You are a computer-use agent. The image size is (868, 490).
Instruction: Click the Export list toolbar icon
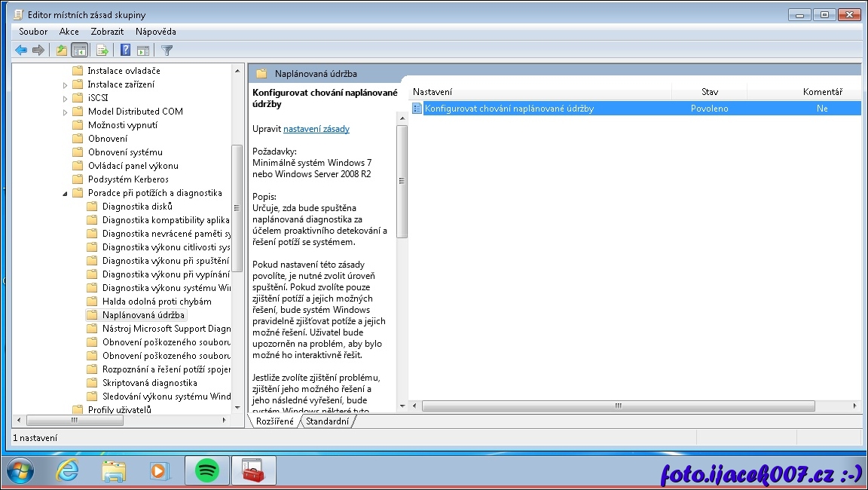pos(102,51)
